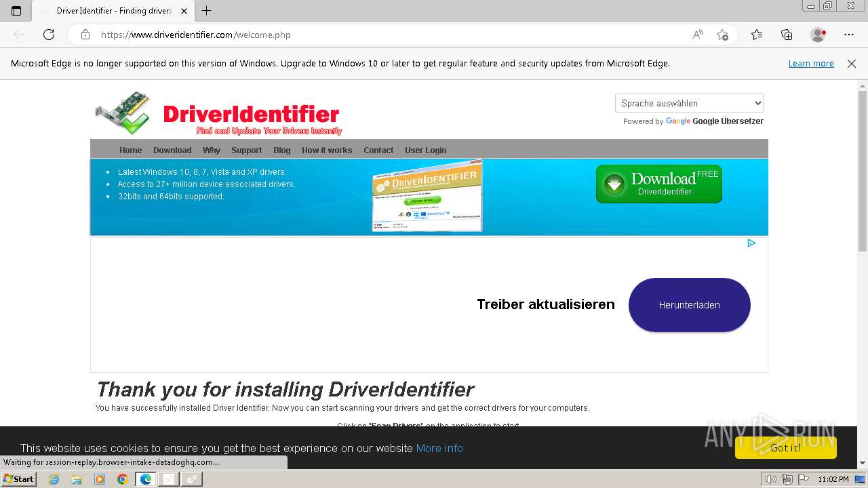Screen dimensions: 868x488
Task: Click the Herunterladen ad button
Action: pyautogui.click(x=690, y=305)
